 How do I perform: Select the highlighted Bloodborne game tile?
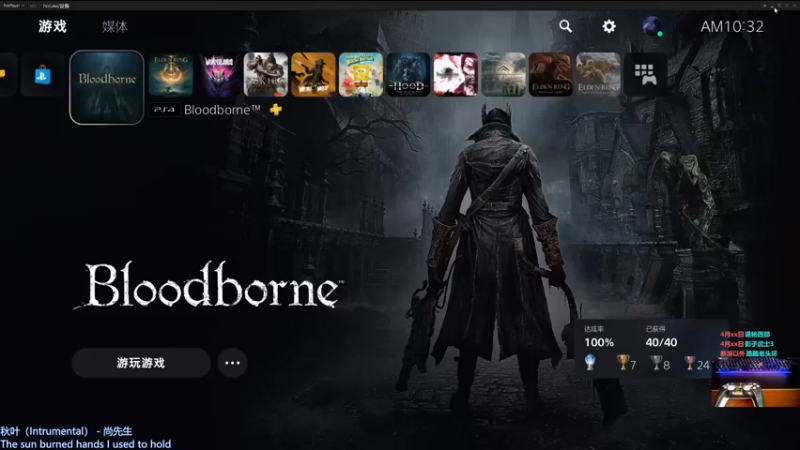107,87
